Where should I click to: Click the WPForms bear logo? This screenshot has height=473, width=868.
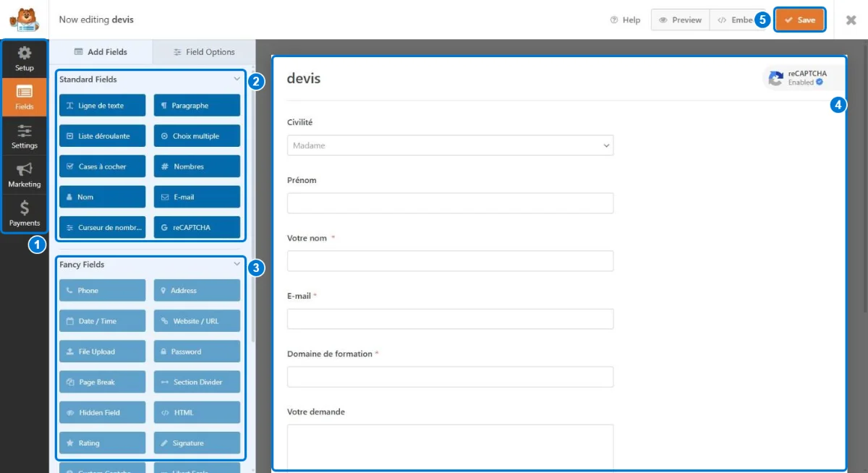24,20
